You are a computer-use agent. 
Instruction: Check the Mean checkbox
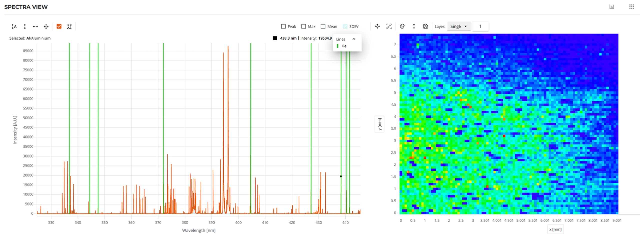point(323,27)
